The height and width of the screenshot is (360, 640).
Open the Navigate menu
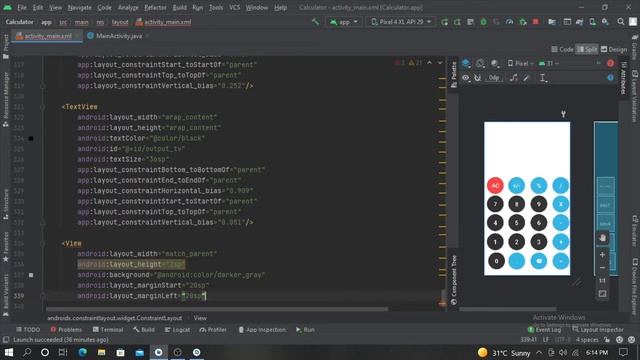tap(79, 7)
